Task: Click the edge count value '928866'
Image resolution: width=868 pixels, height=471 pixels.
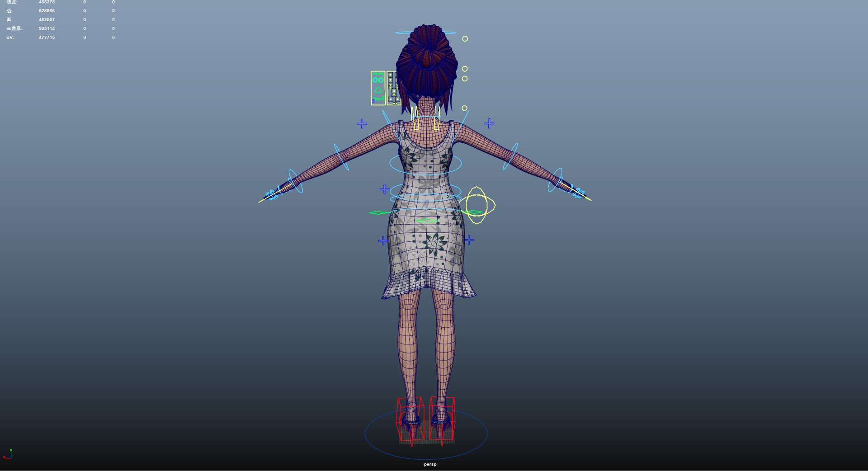Action: click(47, 11)
